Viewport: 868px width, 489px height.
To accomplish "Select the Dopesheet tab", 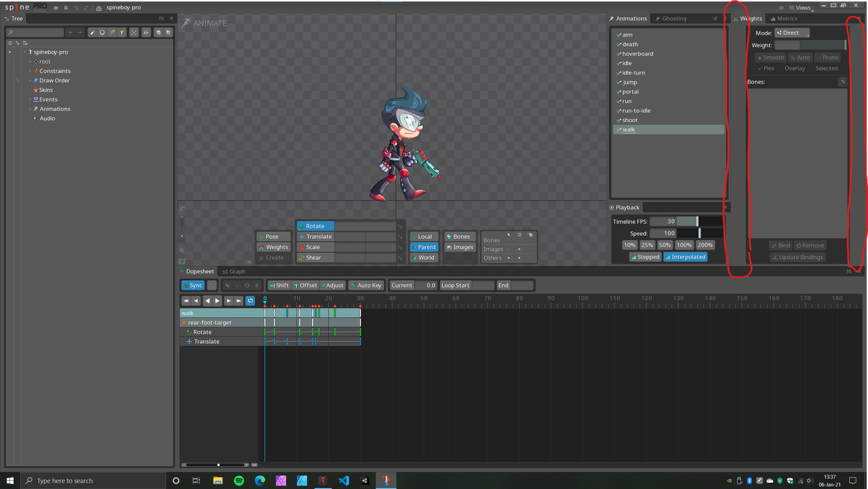I will (x=197, y=271).
